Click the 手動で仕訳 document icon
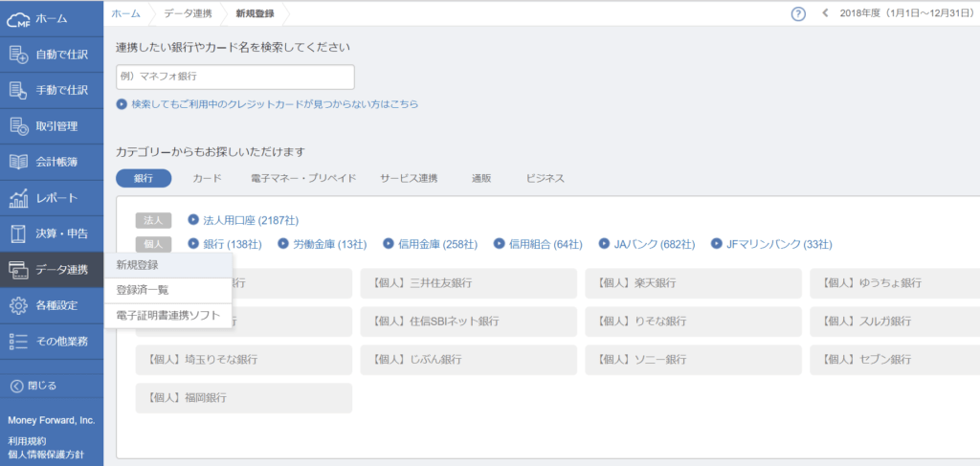This screenshot has width=980, height=466. click(x=19, y=91)
